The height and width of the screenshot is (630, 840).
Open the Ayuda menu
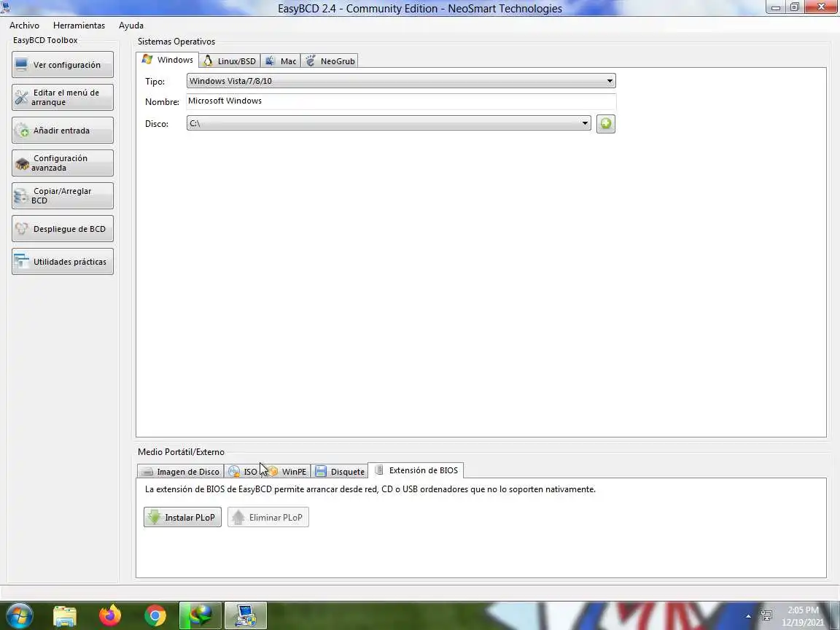click(131, 26)
